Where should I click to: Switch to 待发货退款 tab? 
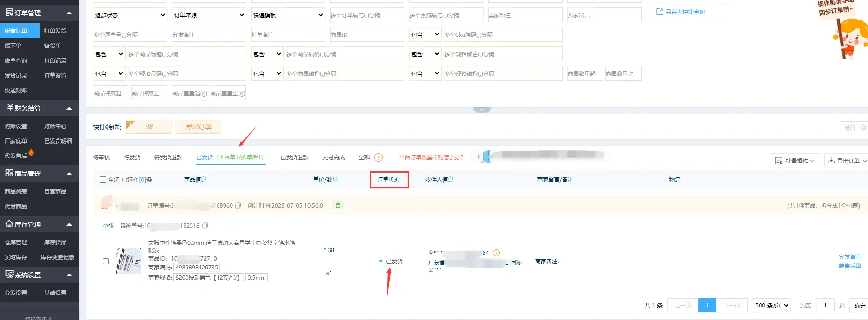point(168,157)
